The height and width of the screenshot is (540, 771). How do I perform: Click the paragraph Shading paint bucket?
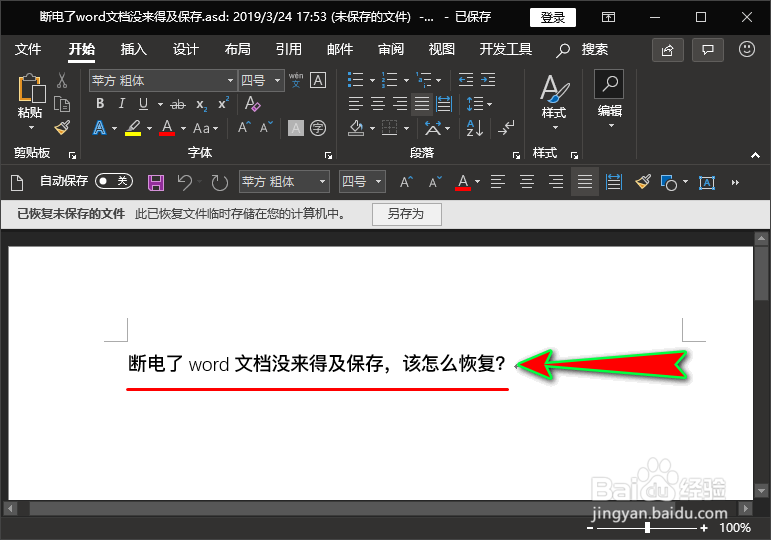click(x=356, y=128)
